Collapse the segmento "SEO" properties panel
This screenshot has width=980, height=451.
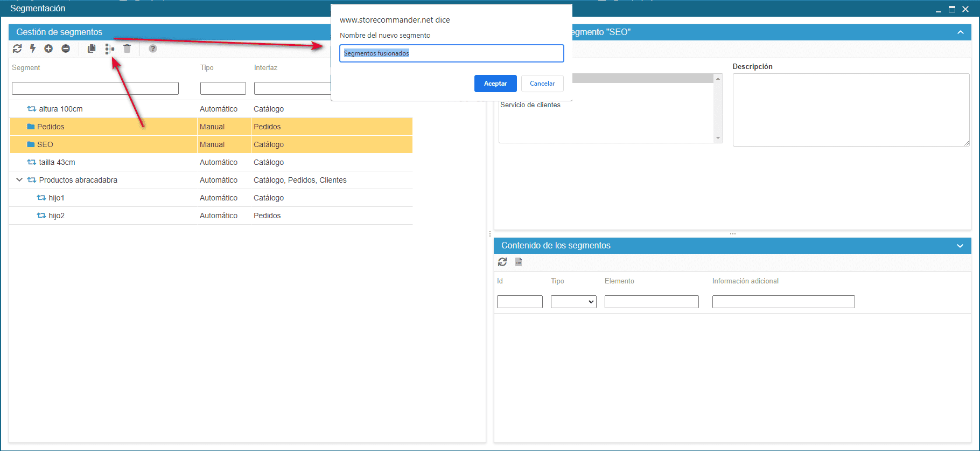[960, 32]
